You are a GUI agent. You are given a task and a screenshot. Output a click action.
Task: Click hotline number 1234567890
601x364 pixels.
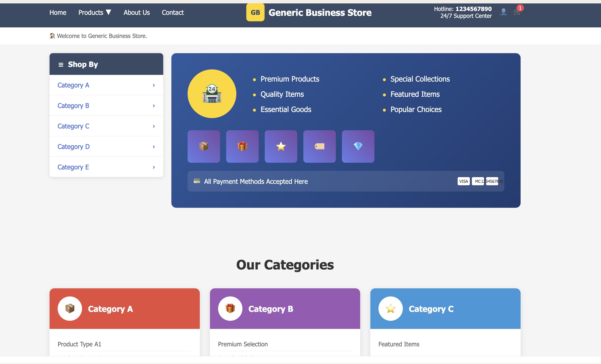click(x=473, y=9)
